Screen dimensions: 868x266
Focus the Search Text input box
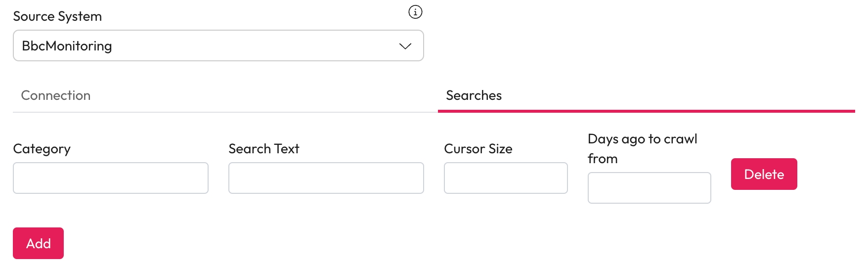point(326,178)
